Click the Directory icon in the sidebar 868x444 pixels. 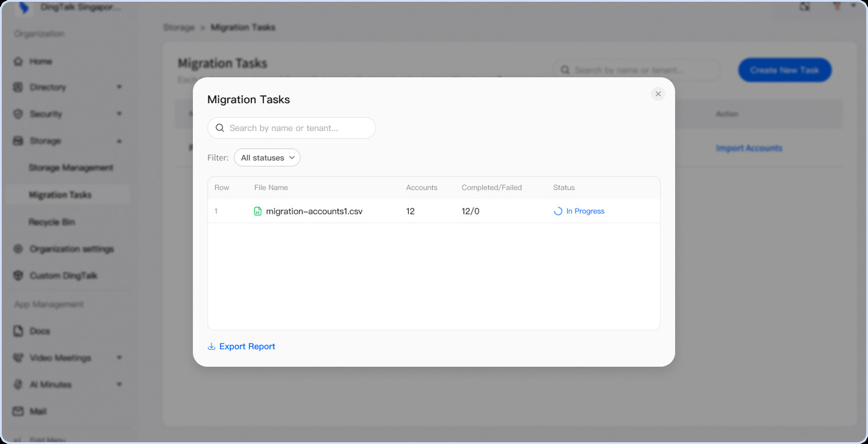[18, 88]
